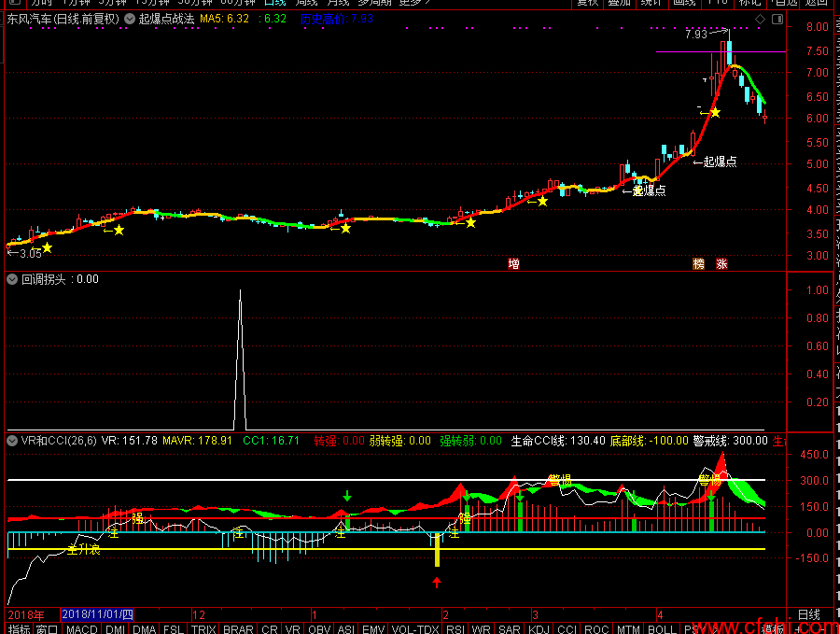This screenshot has height=634, width=840.
Task: Switch to the 周线 period tab
Action: tap(306, 3)
